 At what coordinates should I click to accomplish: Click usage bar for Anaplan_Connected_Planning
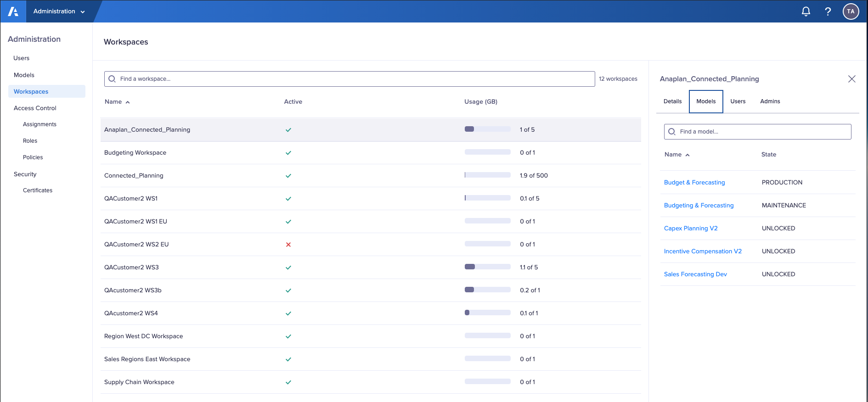(x=488, y=129)
